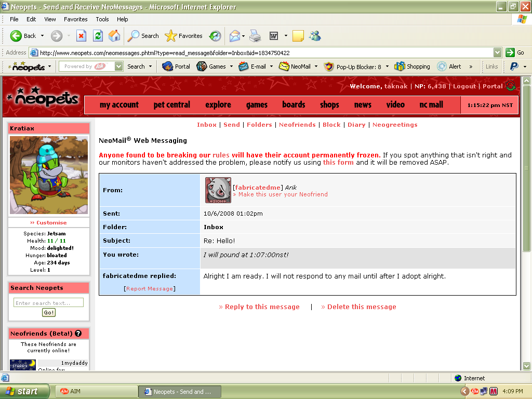Open the Mail button dropdown arrow
This screenshot has height=399, width=532.
(243, 36)
